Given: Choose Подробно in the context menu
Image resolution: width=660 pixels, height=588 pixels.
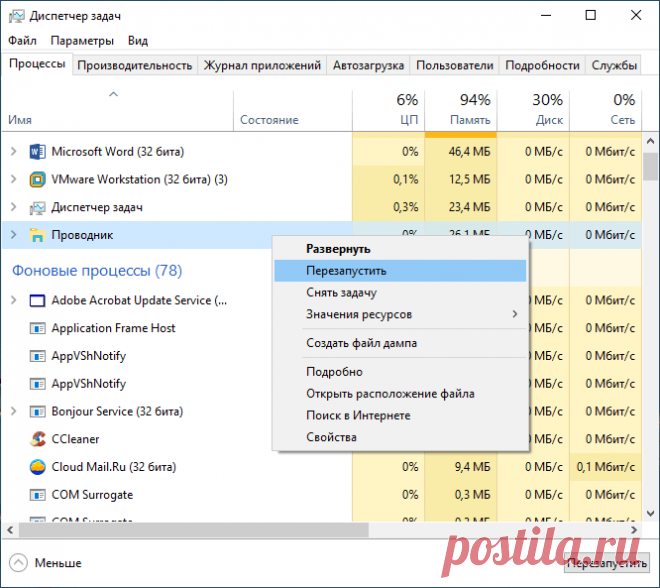Looking at the screenshot, I should (400, 372).
